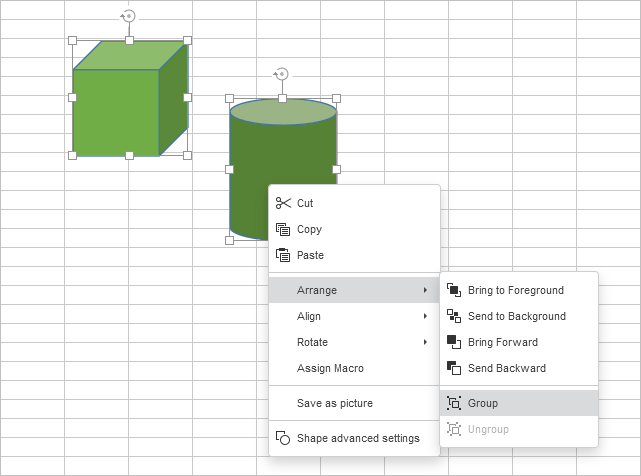Click the Paste clipboard icon
Viewport: 641px width, 476px height.
283,255
